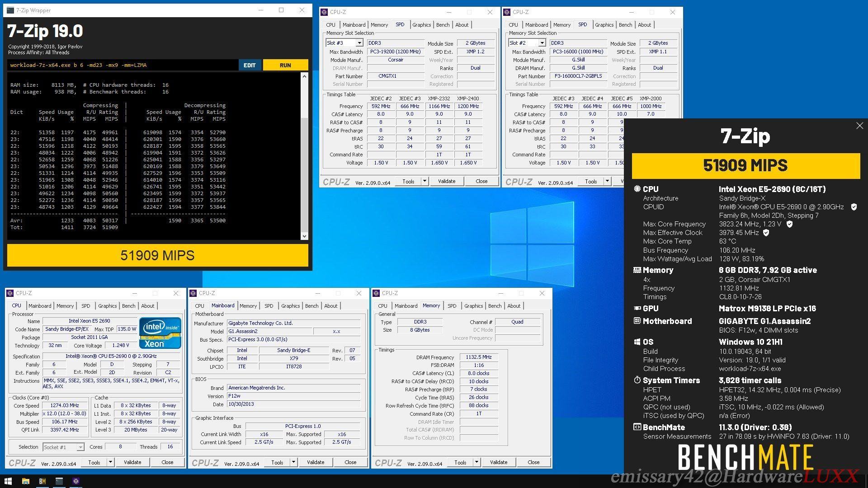Open File Explorer from the taskbar
The width and height of the screenshot is (868, 488).
click(25, 481)
